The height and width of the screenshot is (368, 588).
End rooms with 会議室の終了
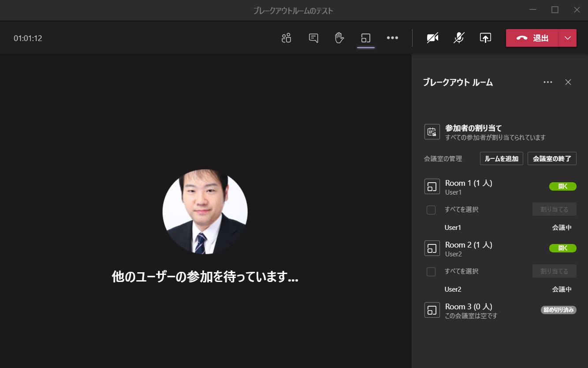[x=552, y=158]
